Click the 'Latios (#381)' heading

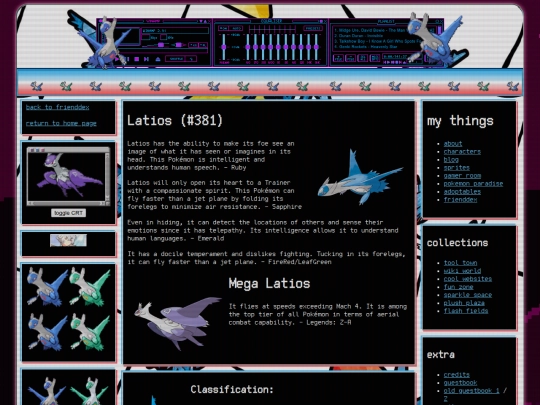coord(175,121)
